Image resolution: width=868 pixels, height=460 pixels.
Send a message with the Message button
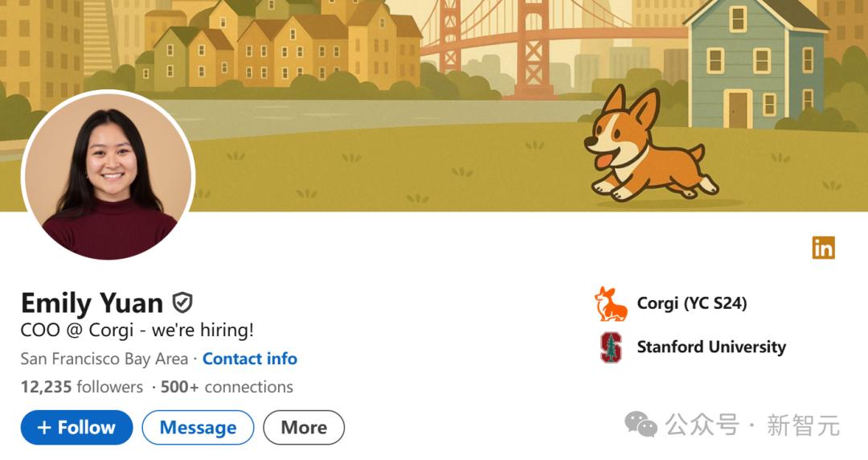[198, 428]
